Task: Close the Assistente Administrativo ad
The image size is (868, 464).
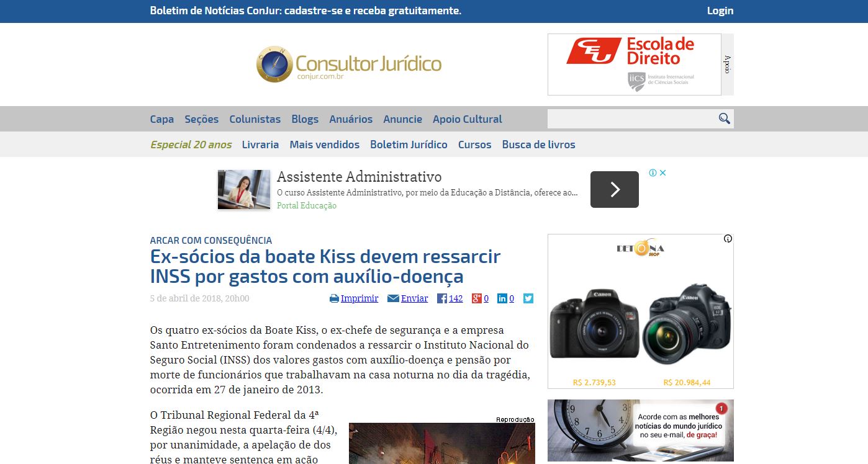Action: tap(662, 173)
